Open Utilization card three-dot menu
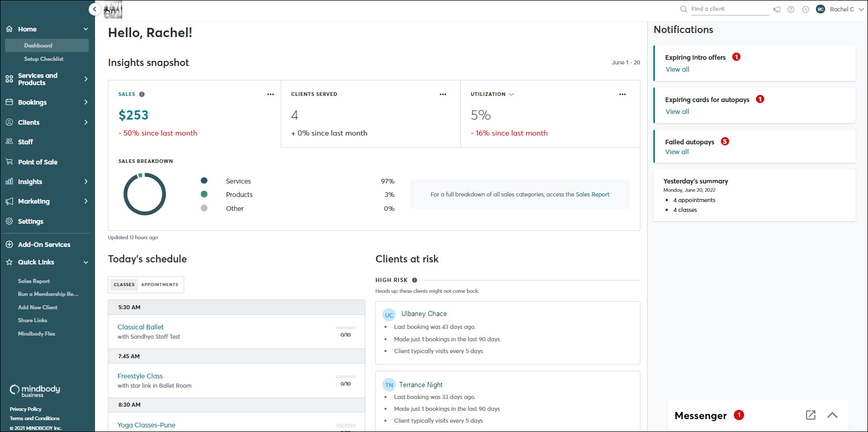The width and height of the screenshot is (868, 432). (622, 94)
